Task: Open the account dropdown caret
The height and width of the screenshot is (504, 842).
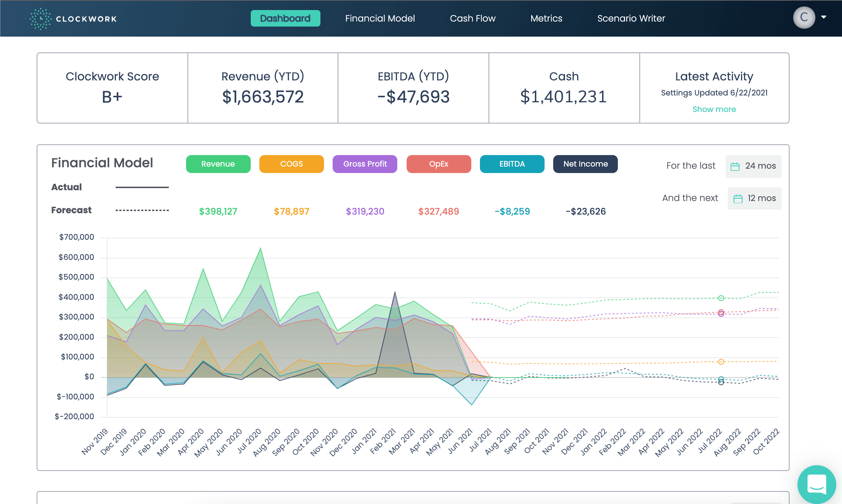Action: pos(824,17)
